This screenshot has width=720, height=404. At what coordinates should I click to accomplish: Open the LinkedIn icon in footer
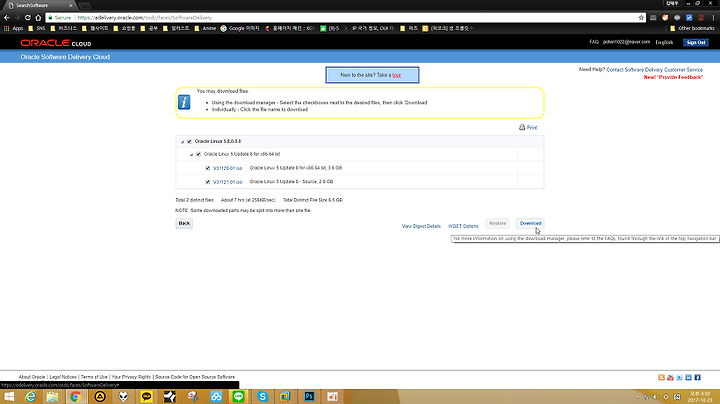688,377
